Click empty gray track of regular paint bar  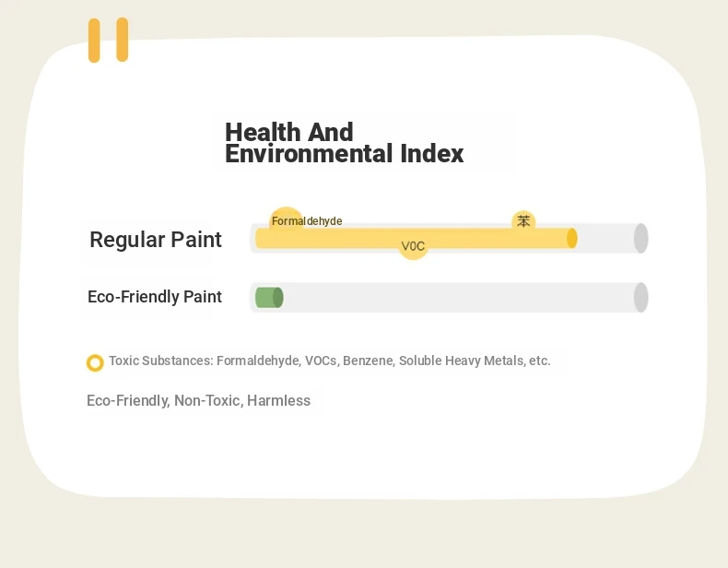coord(605,238)
